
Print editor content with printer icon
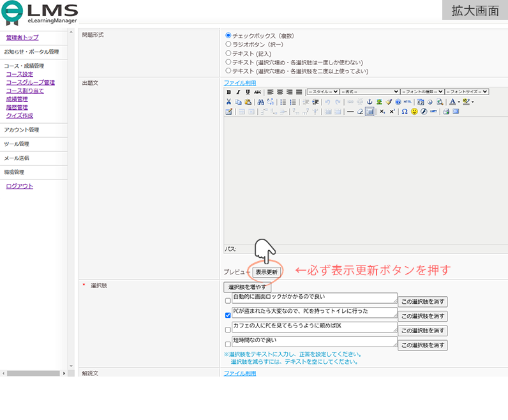click(x=446, y=112)
